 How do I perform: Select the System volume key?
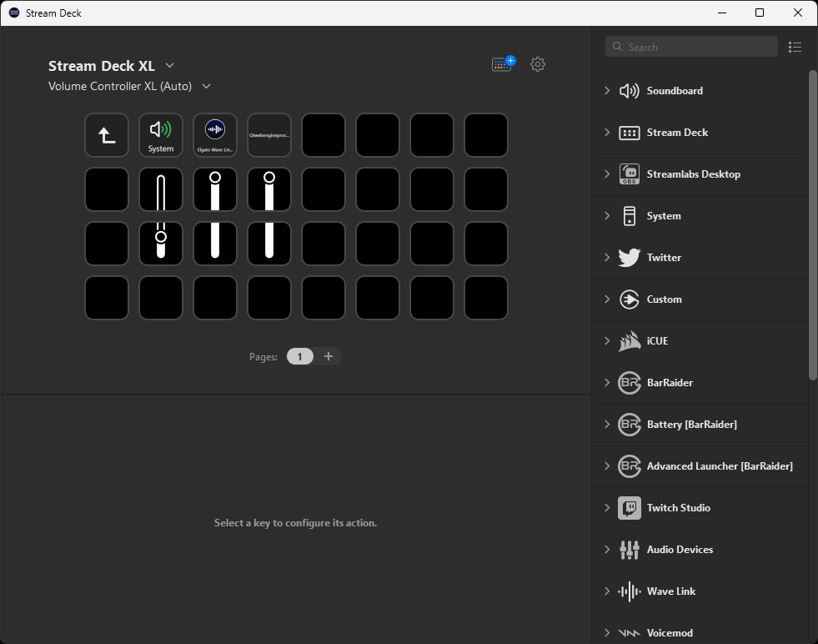tap(161, 135)
